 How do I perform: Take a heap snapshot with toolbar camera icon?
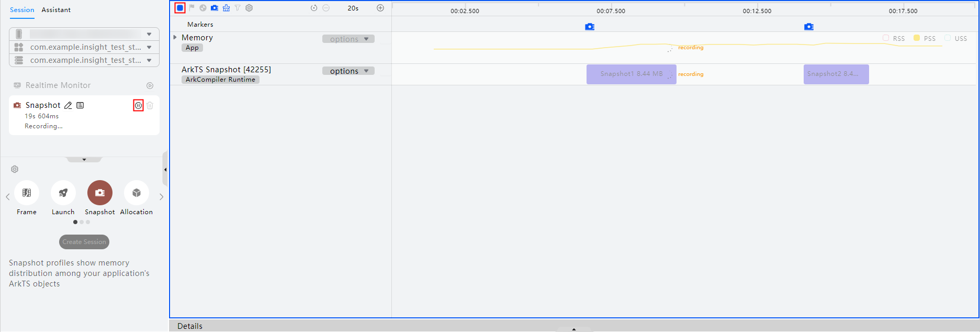pos(215,8)
